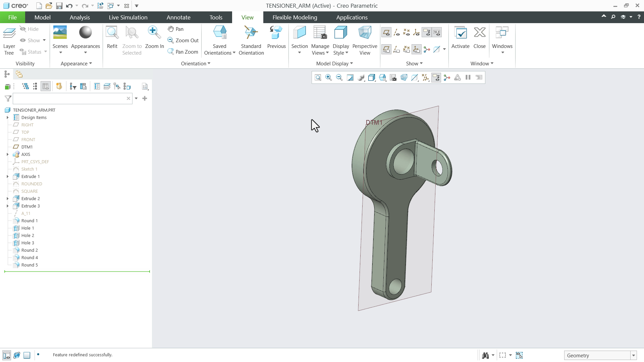Toggle coordinate system display
644x362 pixels.
(416, 32)
